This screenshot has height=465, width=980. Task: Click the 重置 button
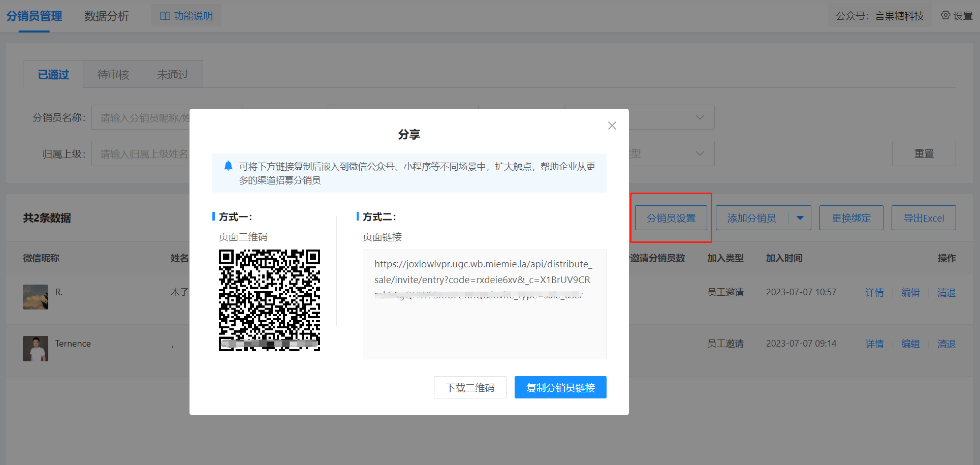click(x=924, y=153)
